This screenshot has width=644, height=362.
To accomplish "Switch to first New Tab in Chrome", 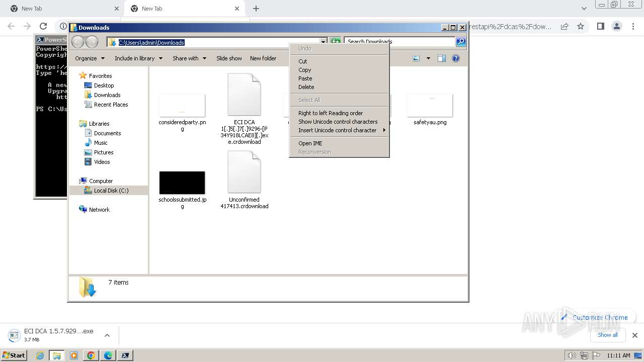I will coord(64,9).
